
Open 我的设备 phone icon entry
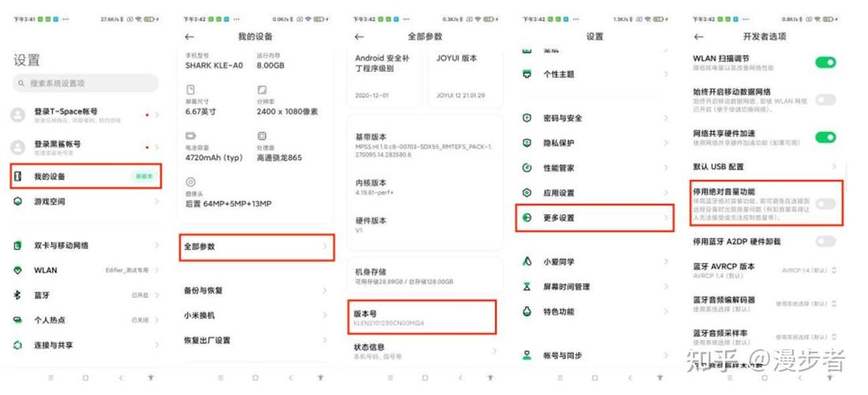click(x=17, y=177)
